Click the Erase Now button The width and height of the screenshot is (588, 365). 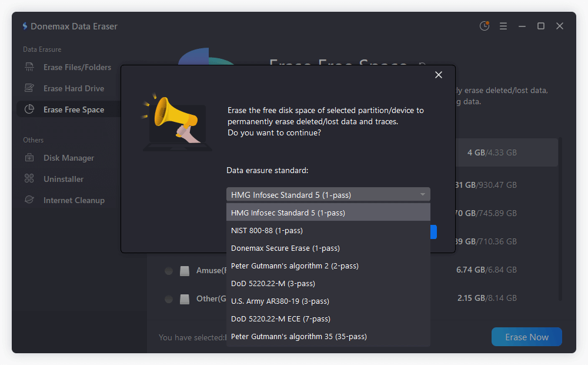coord(526,336)
